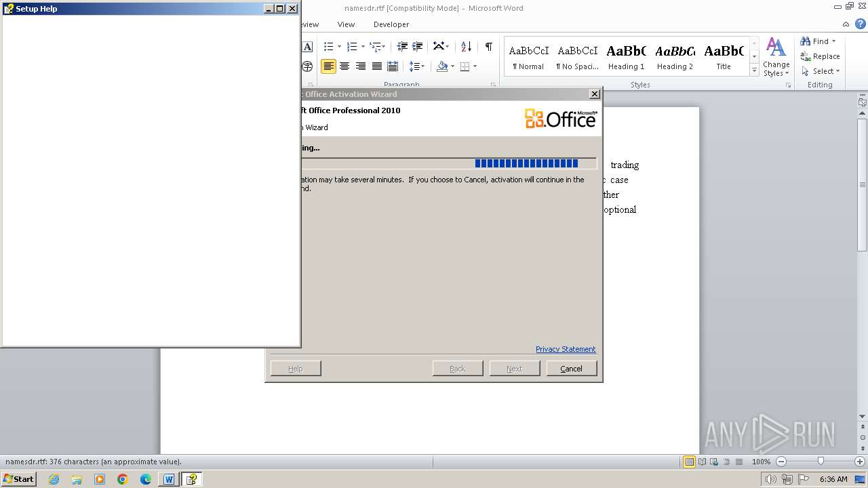
Task: Apply the Heading 1 style
Action: tap(626, 57)
